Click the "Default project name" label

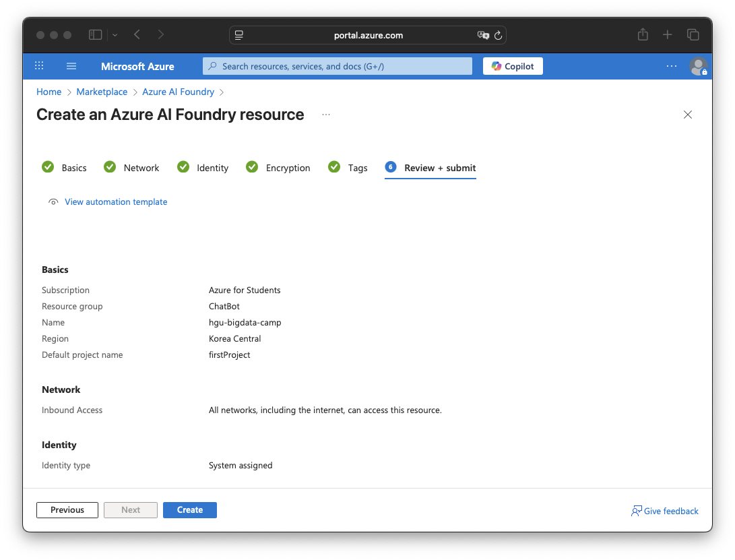(82, 355)
